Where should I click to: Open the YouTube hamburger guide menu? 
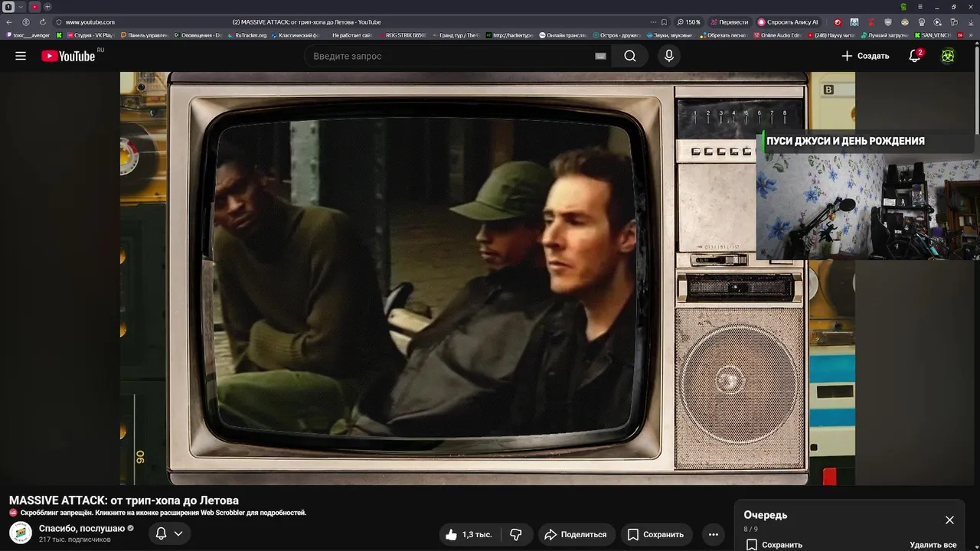[21, 56]
